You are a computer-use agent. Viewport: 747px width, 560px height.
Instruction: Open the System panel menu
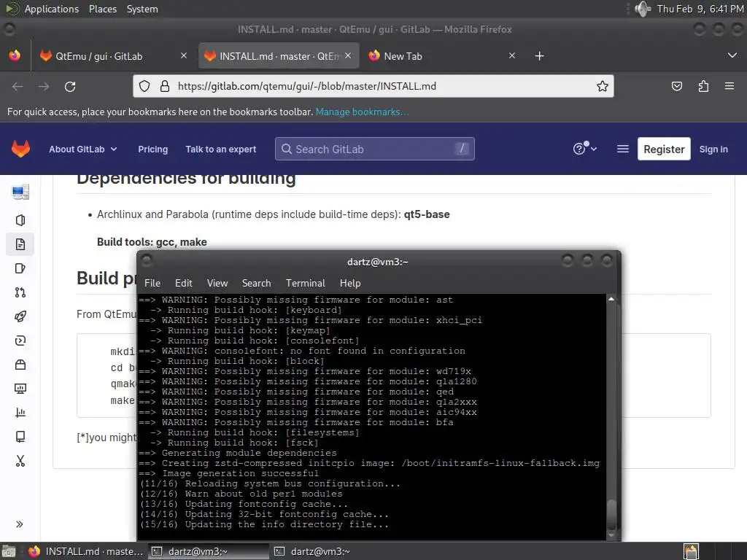[142, 9]
